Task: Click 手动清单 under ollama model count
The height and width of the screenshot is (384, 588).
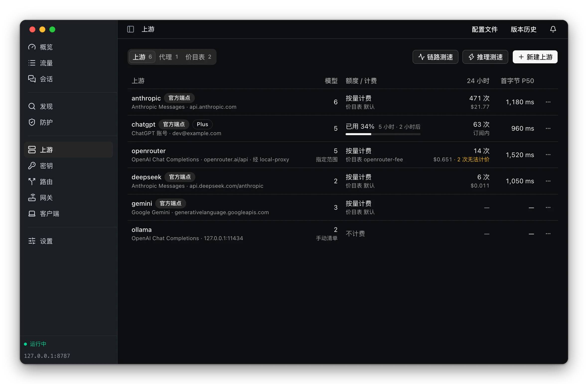Action: 327,238
